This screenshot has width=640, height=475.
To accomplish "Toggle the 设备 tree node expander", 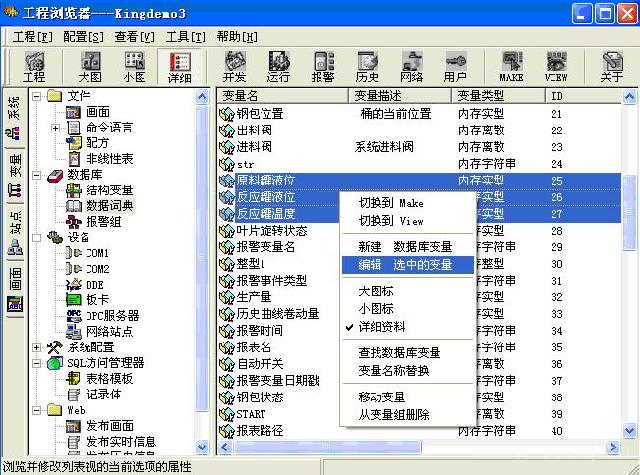I will coord(37,238).
